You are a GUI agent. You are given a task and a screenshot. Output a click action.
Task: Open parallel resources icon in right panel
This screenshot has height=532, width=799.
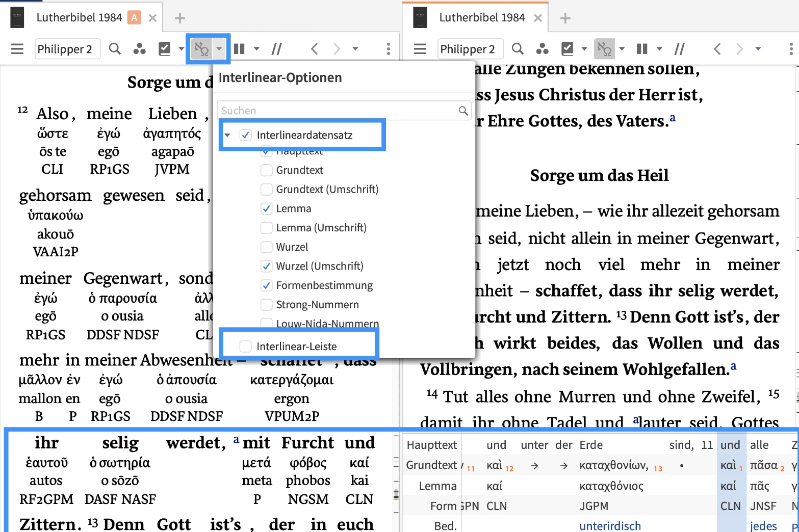(543, 49)
